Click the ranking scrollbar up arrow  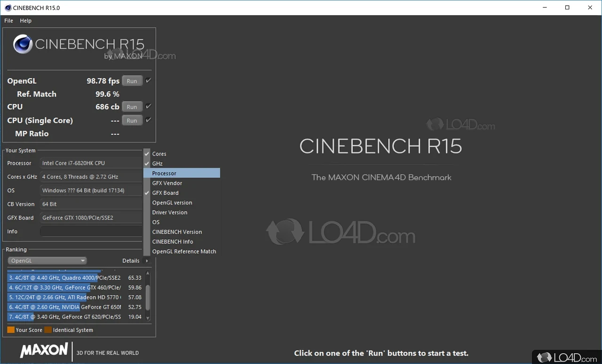[148, 273]
